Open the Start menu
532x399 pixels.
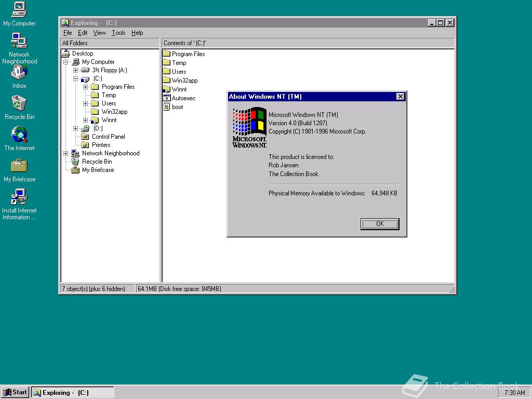click(x=15, y=392)
